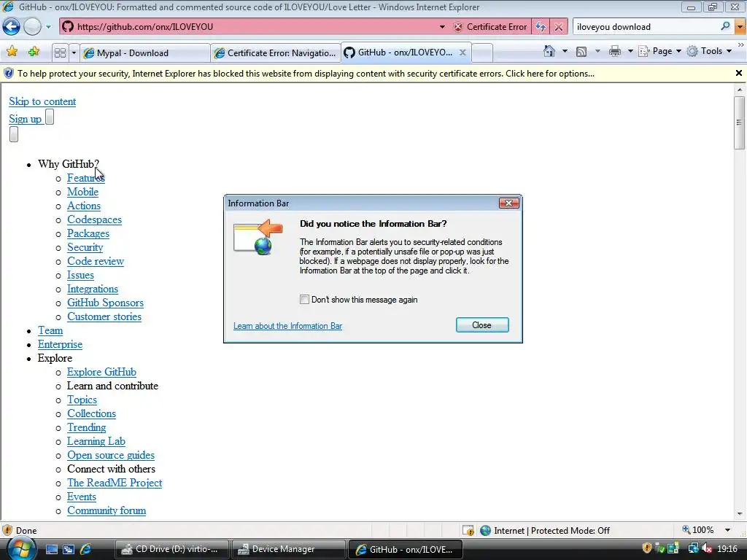747x560 pixels.
Task: Click the RSS Feeds icon
Action: (581, 52)
